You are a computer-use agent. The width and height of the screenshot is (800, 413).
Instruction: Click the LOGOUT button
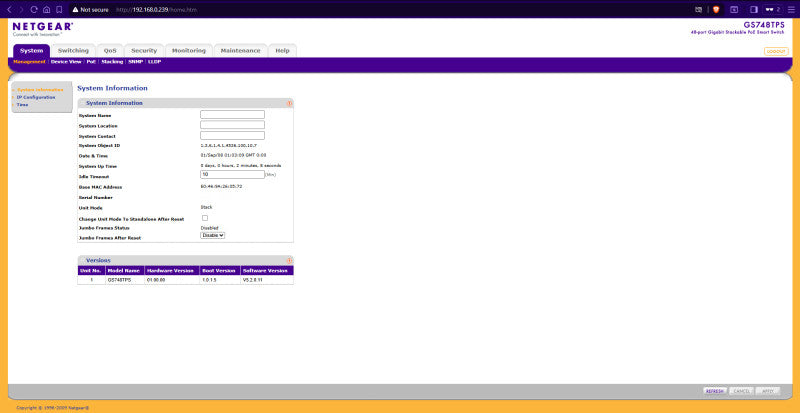coord(776,51)
